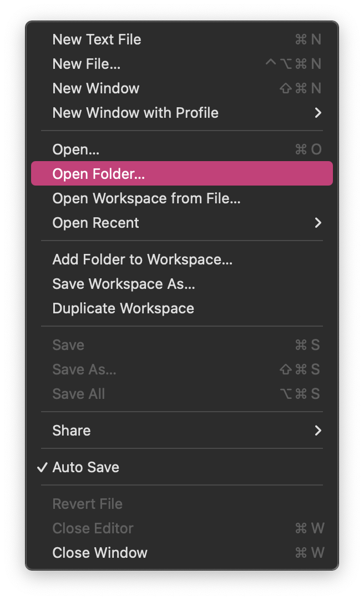Click the ⌘N shortcut beside New Text File
This screenshot has width=364, height=600.
308,39
